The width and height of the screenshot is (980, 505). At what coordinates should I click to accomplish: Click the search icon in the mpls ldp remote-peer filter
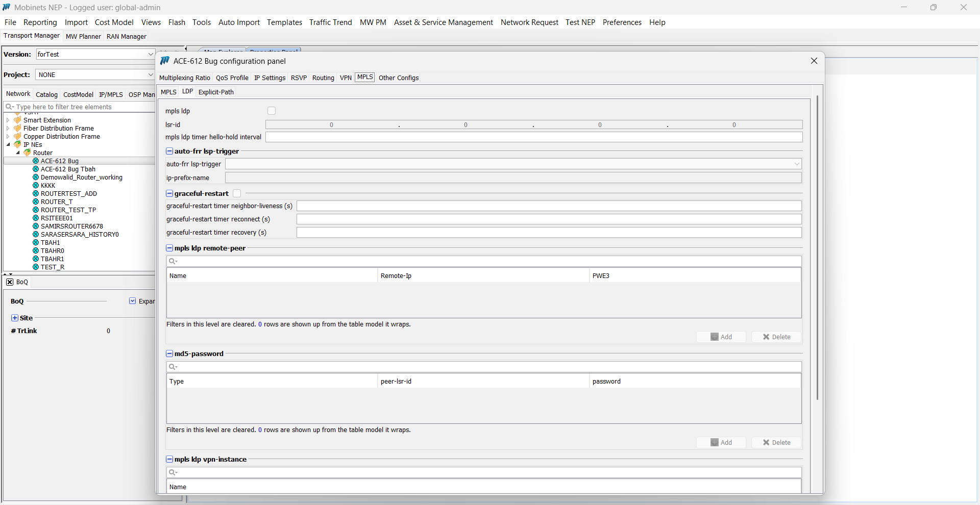[173, 261]
